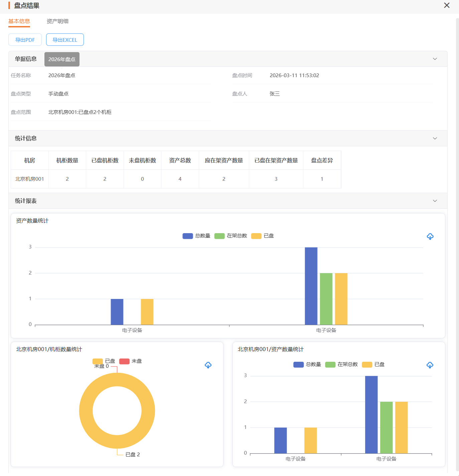Toggle 总数量 legend in 北京机房001 asset chart

[307, 364]
